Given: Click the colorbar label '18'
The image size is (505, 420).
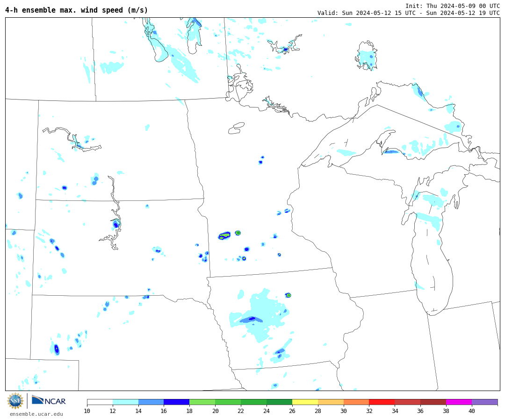Looking at the screenshot, I should [189, 411].
